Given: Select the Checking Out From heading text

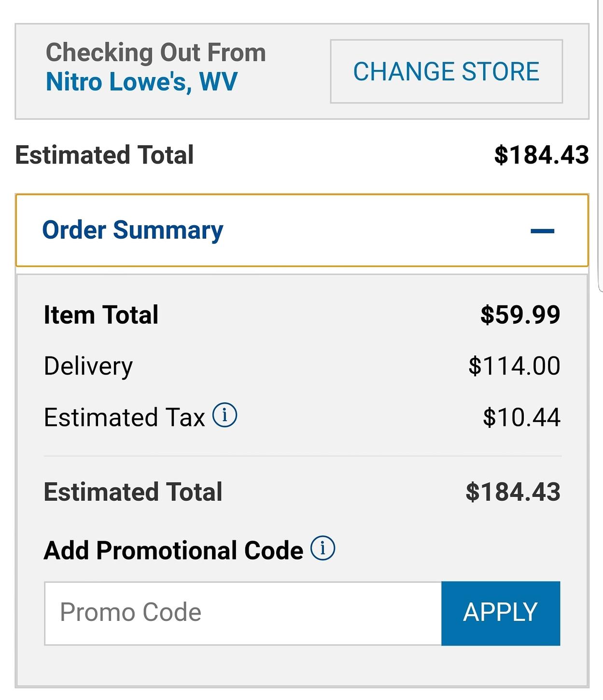Looking at the screenshot, I should [x=155, y=52].
